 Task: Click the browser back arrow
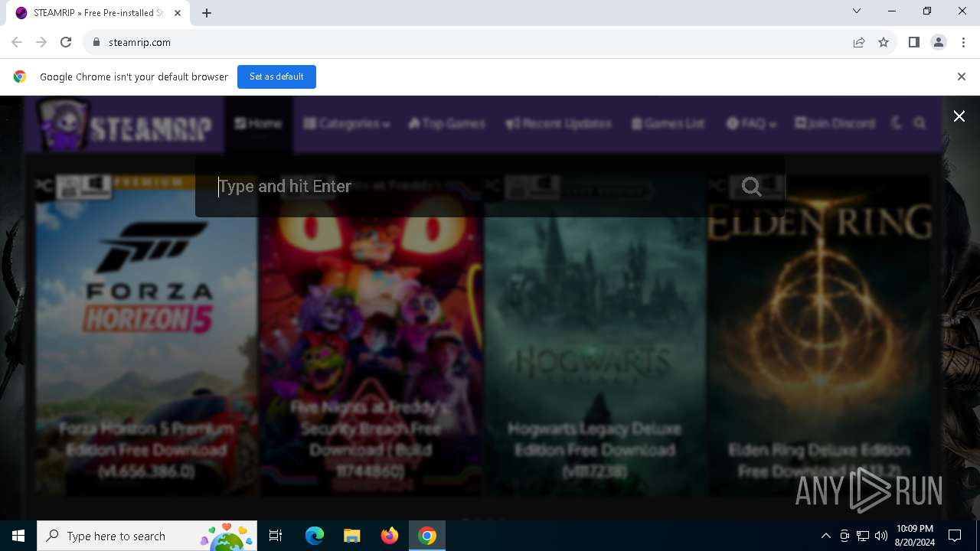coord(17,42)
